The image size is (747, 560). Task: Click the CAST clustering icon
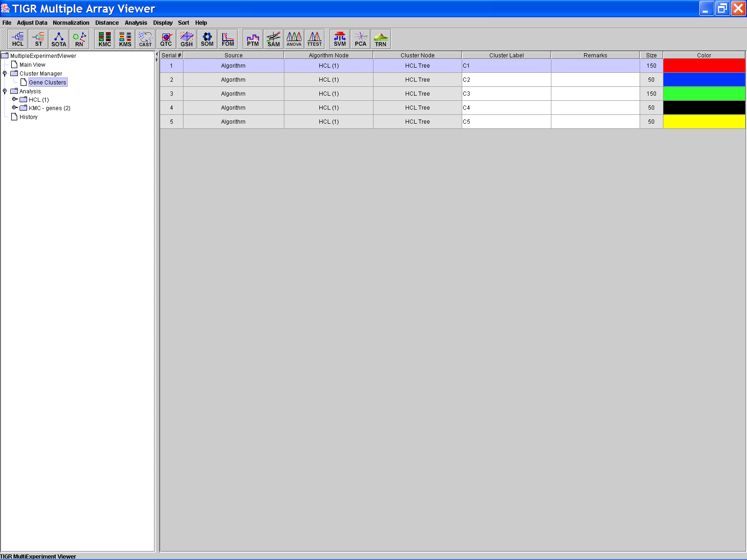pos(145,39)
